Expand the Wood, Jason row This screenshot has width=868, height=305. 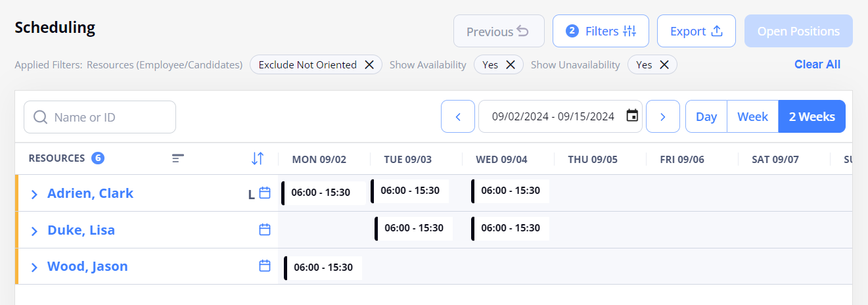tap(35, 267)
